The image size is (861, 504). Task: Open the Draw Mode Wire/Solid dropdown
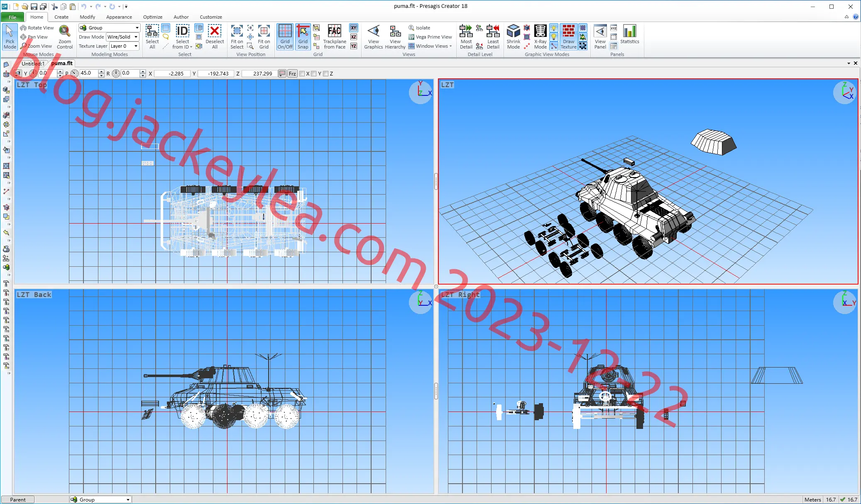tap(122, 37)
